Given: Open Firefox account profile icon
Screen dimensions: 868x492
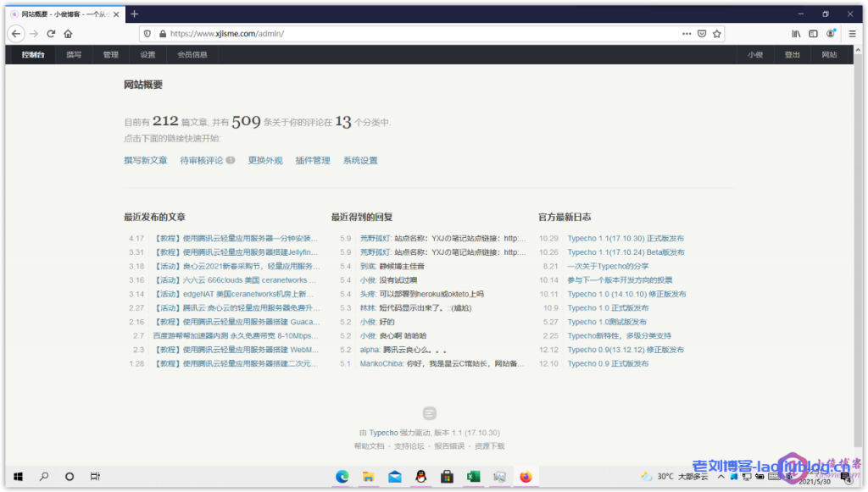Looking at the screenshot, I should point(831,34).
